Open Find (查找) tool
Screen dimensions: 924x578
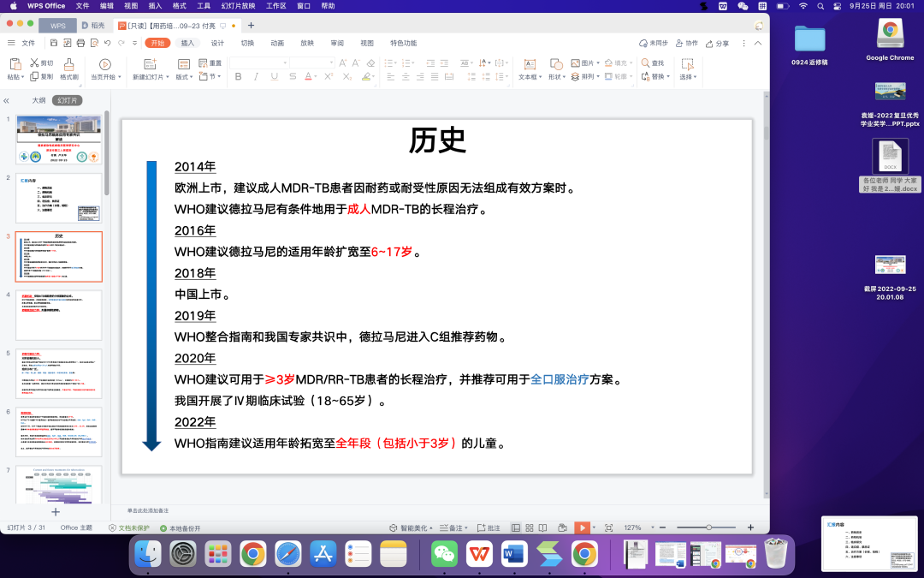pyautogui.click(x=652, y=63)
